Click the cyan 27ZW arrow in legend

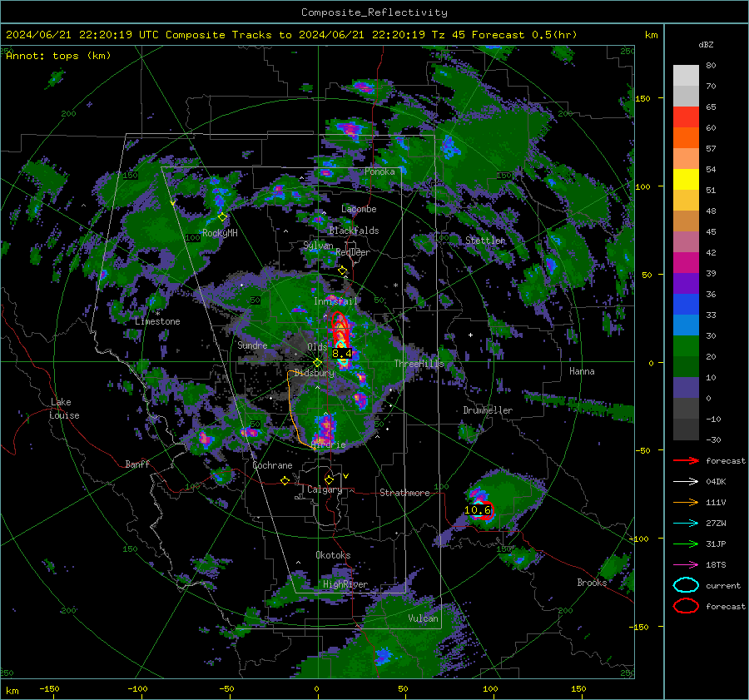(x=686, y=524)
